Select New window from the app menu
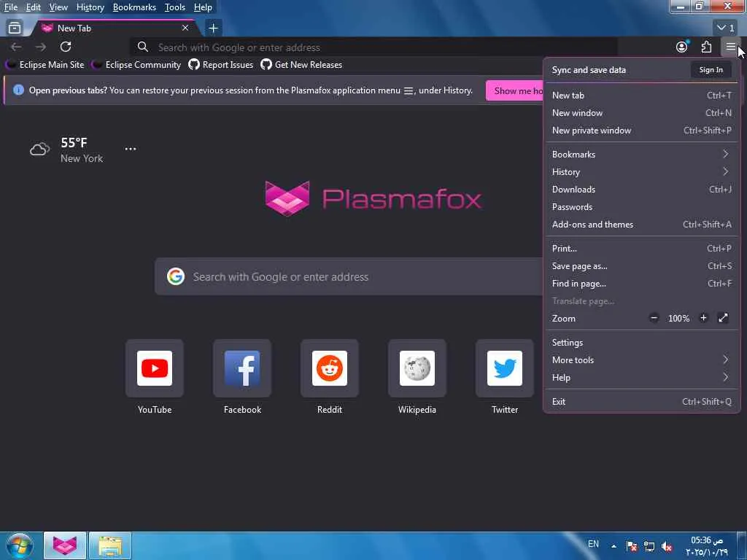747x560 pixels. click(x=641, y=113)
